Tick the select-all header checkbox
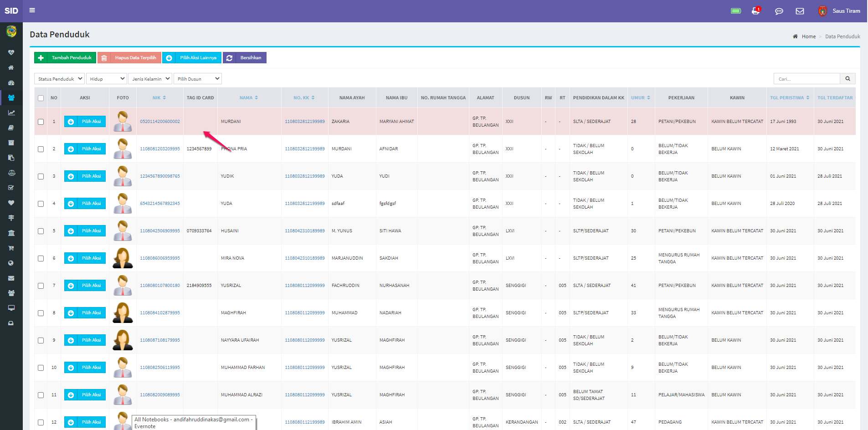This screenshot has width=868, height=430. (41, 98)
